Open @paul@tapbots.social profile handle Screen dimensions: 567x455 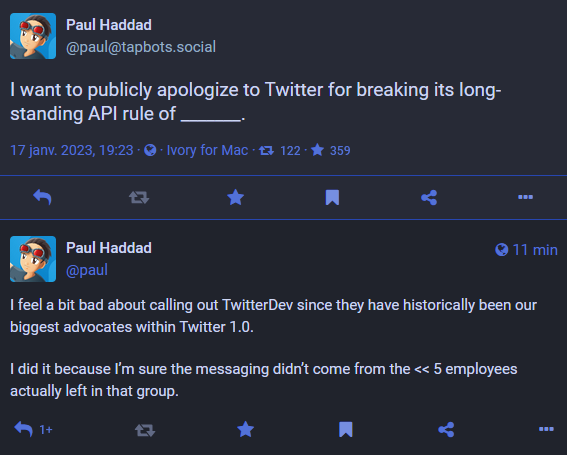pos(141,47)
